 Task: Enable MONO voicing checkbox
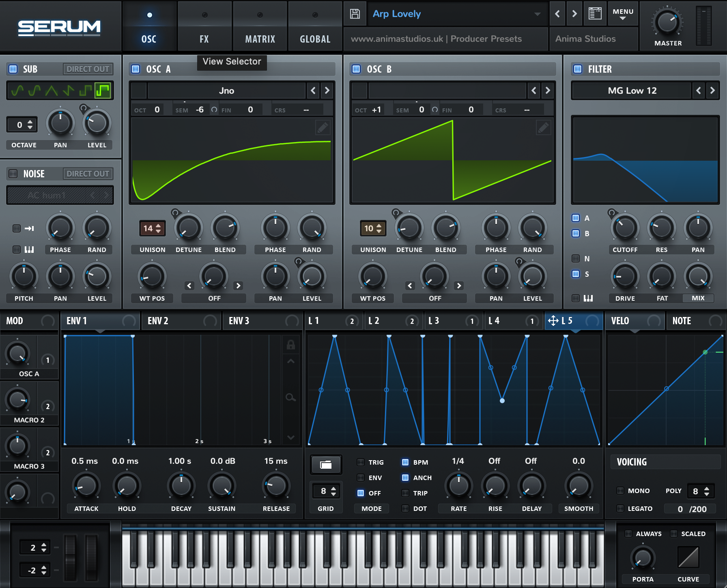pyautogui.click(x=620, y=491)
